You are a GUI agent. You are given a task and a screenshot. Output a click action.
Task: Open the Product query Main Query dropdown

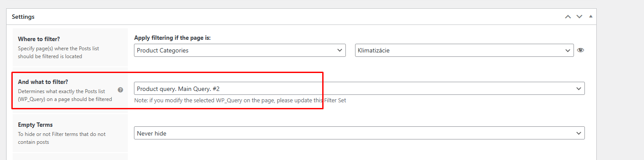pos(359,89)
